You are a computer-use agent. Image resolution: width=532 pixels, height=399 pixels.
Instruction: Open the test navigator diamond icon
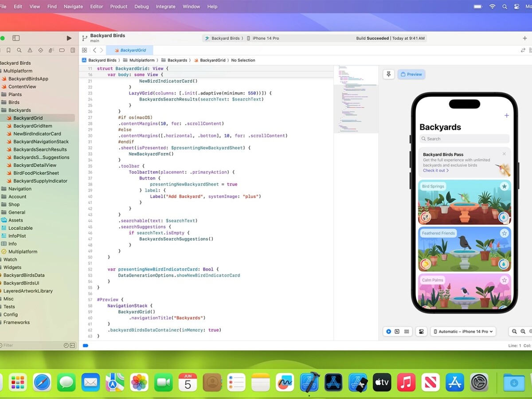click(41, 51)
